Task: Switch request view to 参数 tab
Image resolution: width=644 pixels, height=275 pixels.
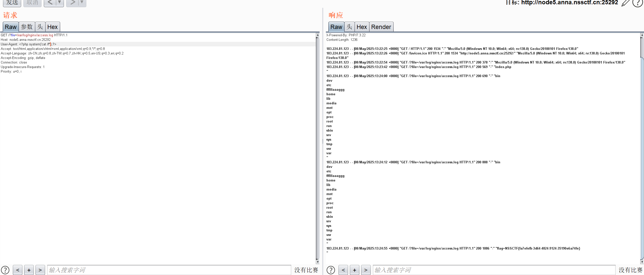Action: 27,27
